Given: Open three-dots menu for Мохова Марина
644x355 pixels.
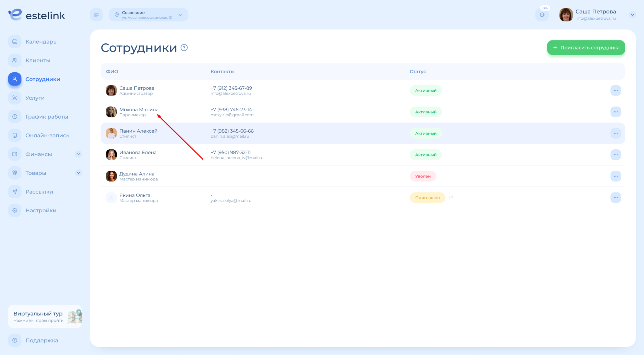Looking at the screenshot, I should pyautogui.click(x=616, y=112).
